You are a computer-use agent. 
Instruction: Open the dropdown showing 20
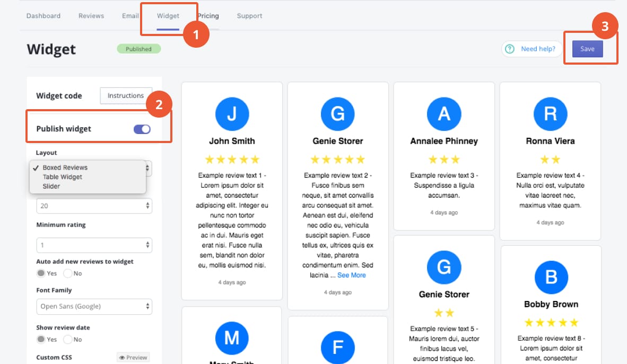(94, 206)
